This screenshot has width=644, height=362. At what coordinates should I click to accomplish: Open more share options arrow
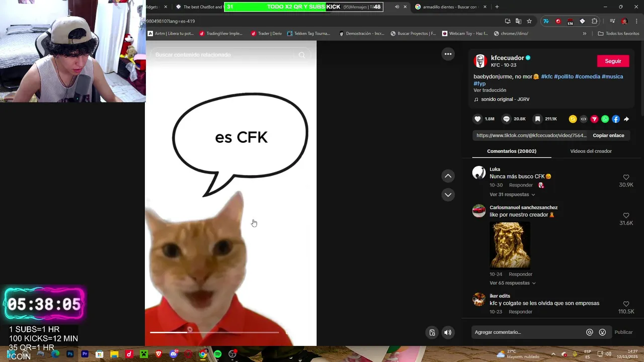coord(626,119)
